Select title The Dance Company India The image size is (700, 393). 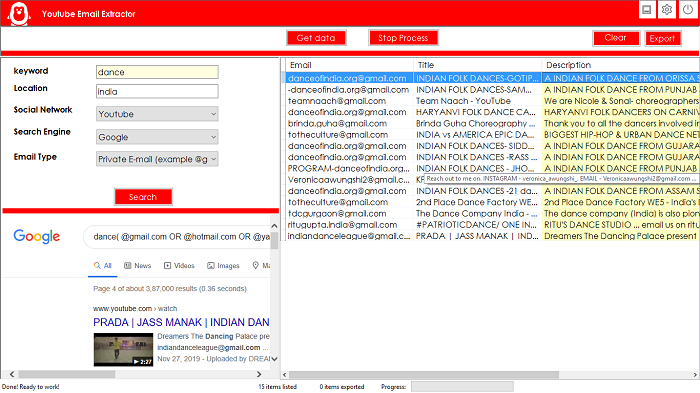(477, 213)
